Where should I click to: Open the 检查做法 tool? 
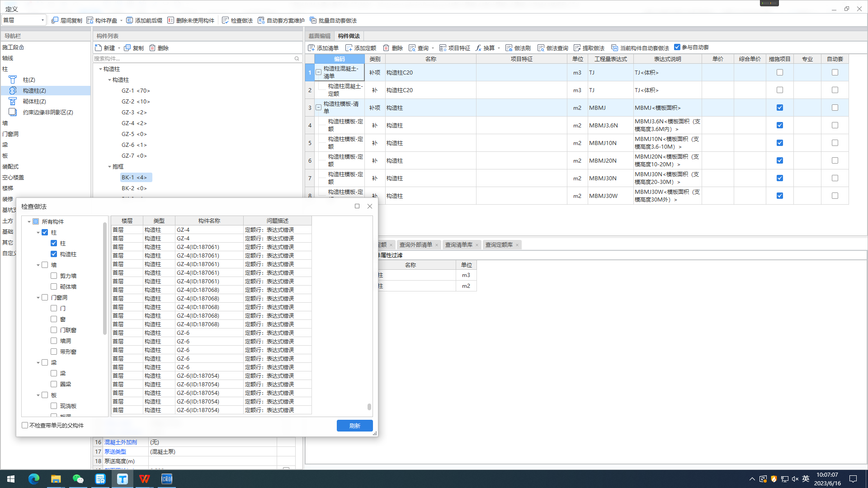[237, 20]
